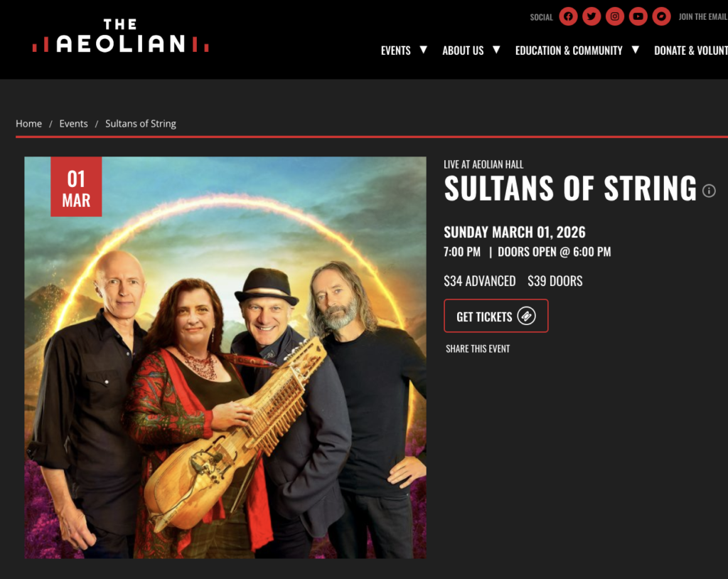Click the ticket icon in Get Tickets
The image size is (728, 579).
(x=527, y=316)
